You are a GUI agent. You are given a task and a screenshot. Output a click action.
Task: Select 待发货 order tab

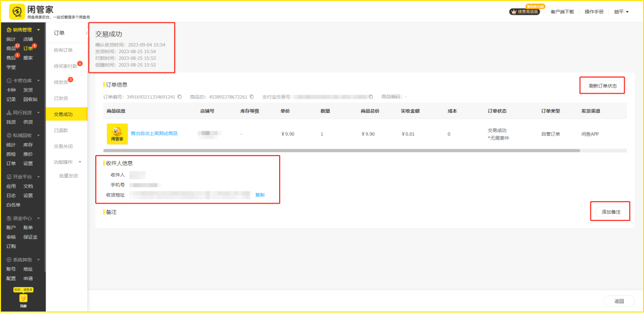coord(61,82)
